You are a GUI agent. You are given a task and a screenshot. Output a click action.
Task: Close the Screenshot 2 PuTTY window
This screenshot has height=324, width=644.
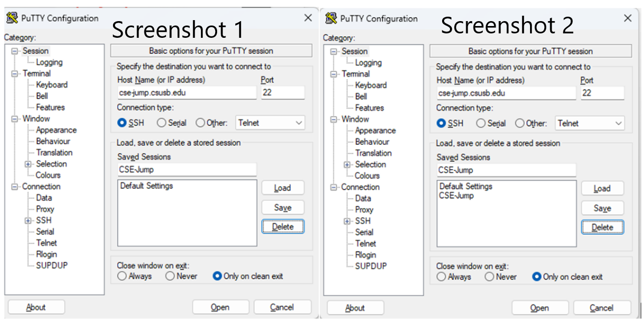coord(627,19)
